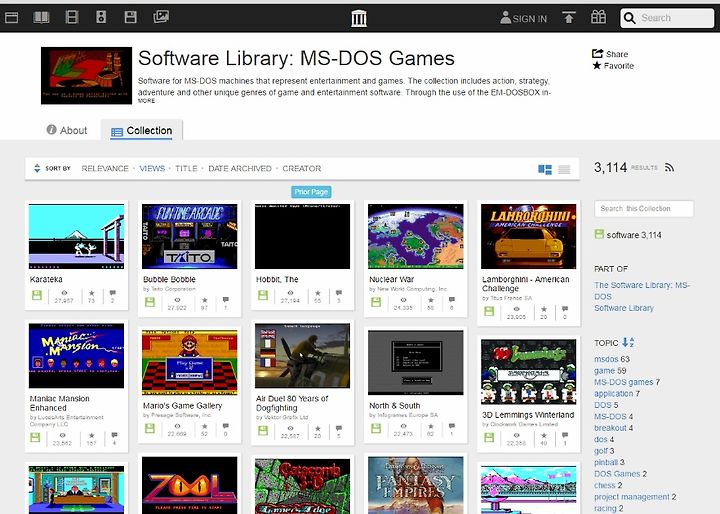This screenshot has height=514, width=720.
Task: Open the RSS feed icon
Action: point(669,168)
